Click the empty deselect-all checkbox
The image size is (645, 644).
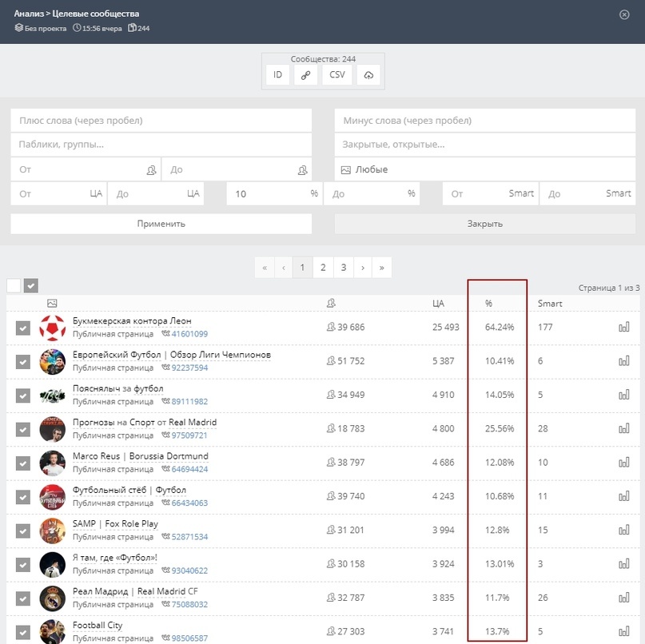[x=14, y=285]
